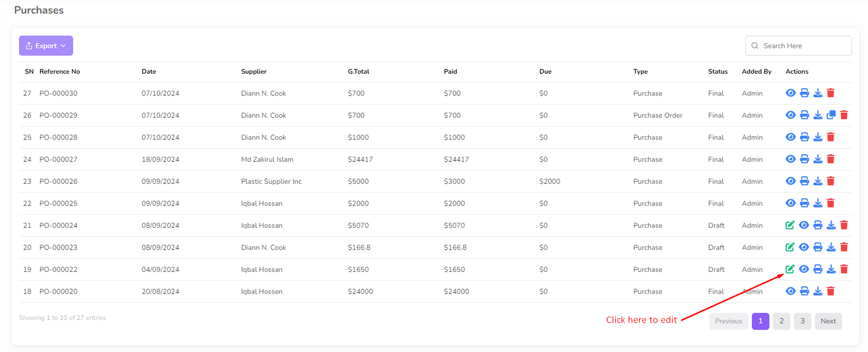868x352 pixels.
Task: Click the Previous pagination button
Action: [728, 321]
